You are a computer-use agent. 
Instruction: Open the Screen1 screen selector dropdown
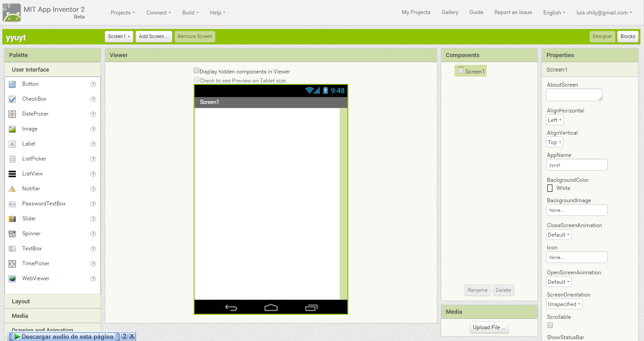119,36
